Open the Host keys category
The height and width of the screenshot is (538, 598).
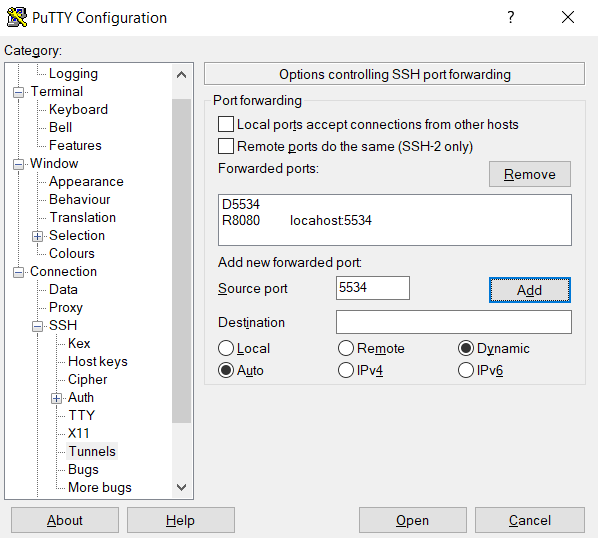coord(98,361)
